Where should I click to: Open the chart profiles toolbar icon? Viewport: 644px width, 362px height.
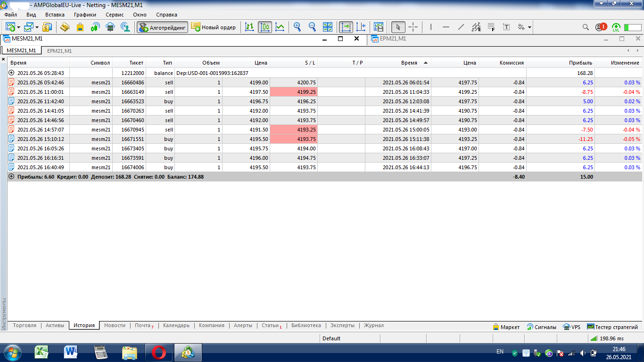(x=29, y=27)
